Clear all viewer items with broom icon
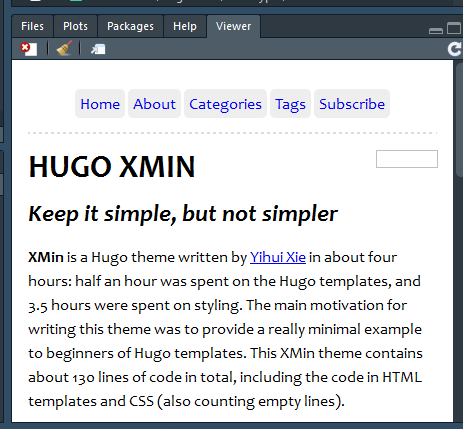This screenshot has width=463, height=429. point(64,49)
